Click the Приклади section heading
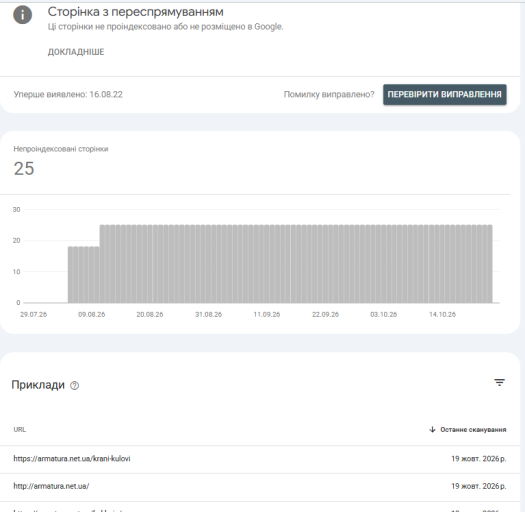 38,385
